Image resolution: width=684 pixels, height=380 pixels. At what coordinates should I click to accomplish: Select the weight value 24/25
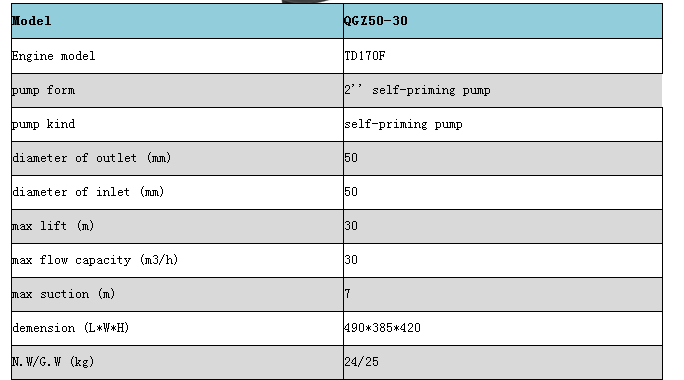pyautogui.click(x=361, y=362)
